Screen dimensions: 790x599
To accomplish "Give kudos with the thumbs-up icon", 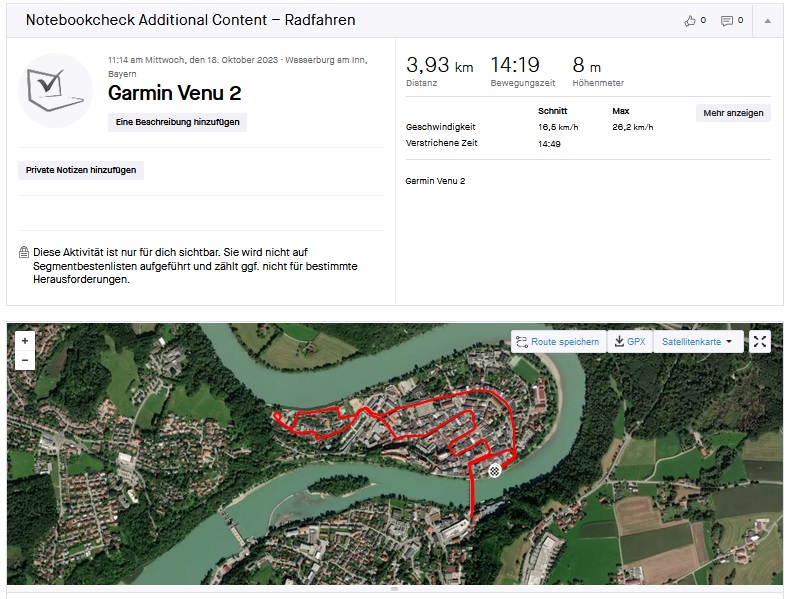I will point(690,21).
